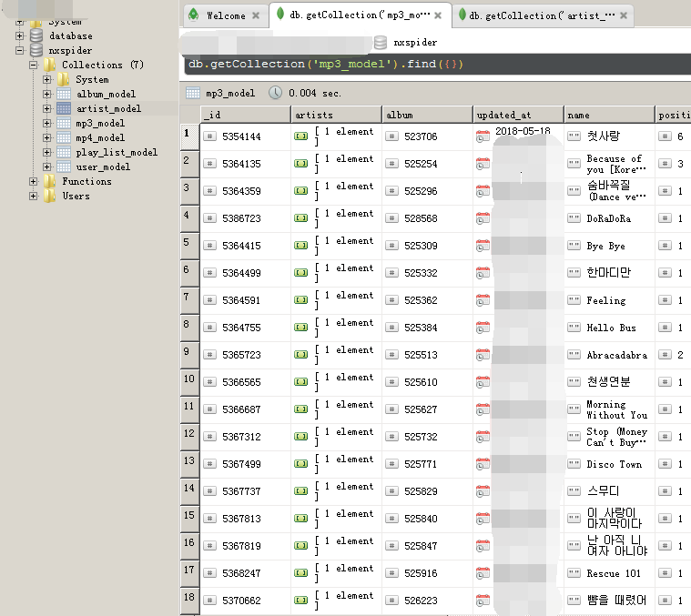Click the Collections folder icon

point(50,65)
